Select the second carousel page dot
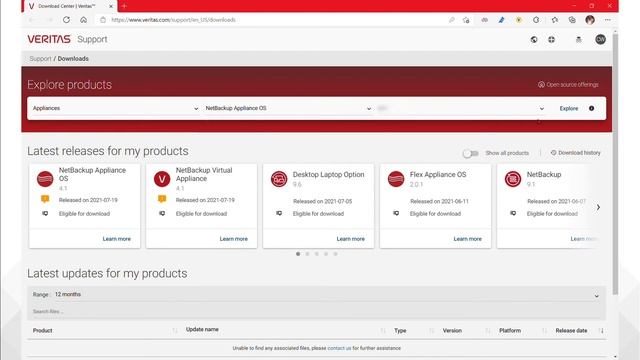The height and width of the screenshot is (360, 640). [x=307, y=254]
